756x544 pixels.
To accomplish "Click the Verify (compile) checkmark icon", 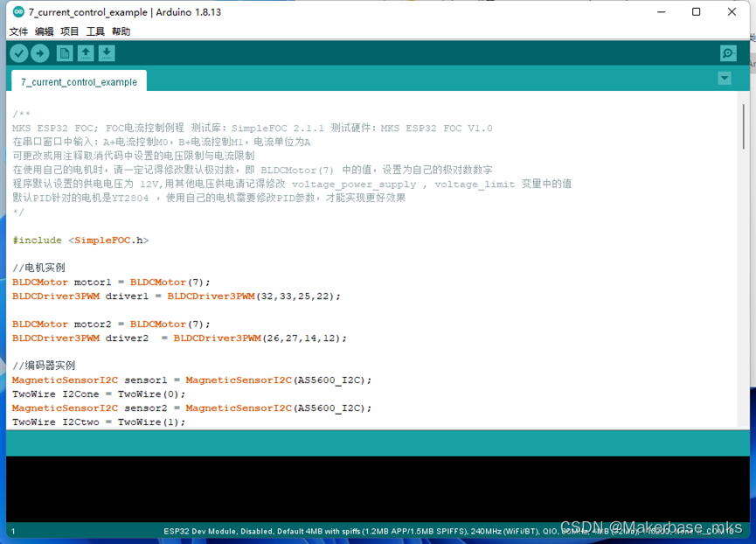I will 18,52.
